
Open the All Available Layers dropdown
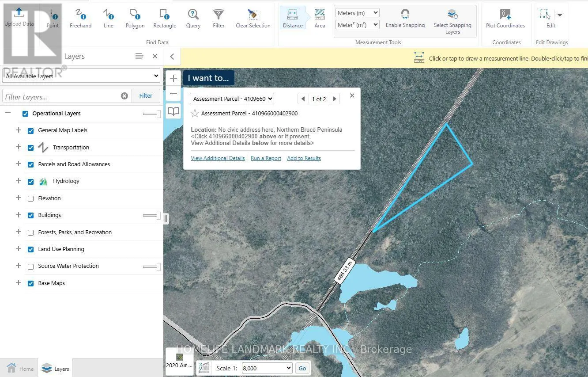click(81, 76)
